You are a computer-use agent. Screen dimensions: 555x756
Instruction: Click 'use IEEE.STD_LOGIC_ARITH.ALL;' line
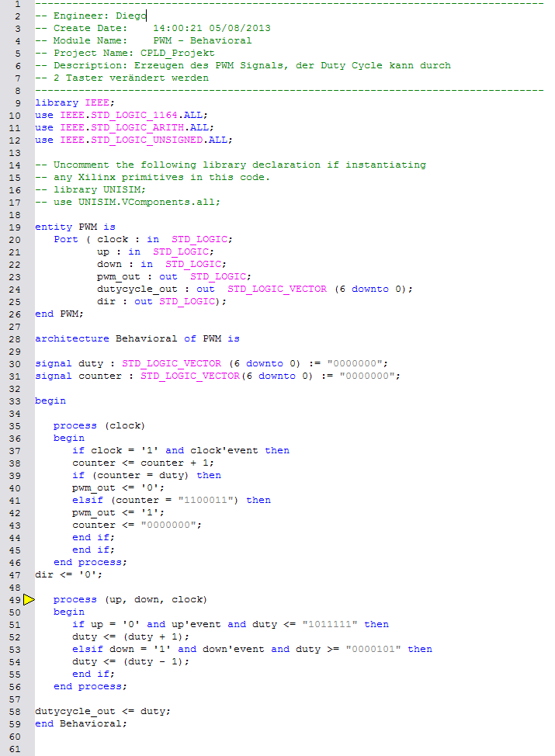(124, 128)
